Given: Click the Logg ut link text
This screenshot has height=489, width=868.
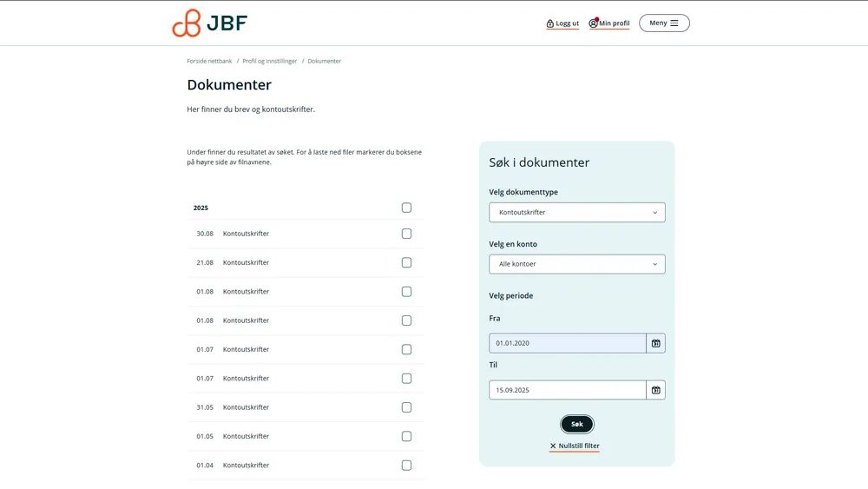Looking at the screenshot, I should point(568,23).
